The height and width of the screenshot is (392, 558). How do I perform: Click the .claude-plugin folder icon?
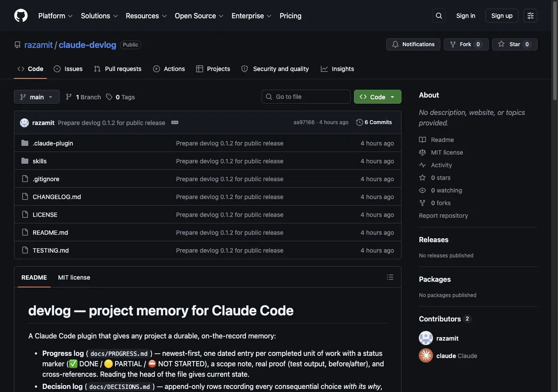[x=25, y=143]
